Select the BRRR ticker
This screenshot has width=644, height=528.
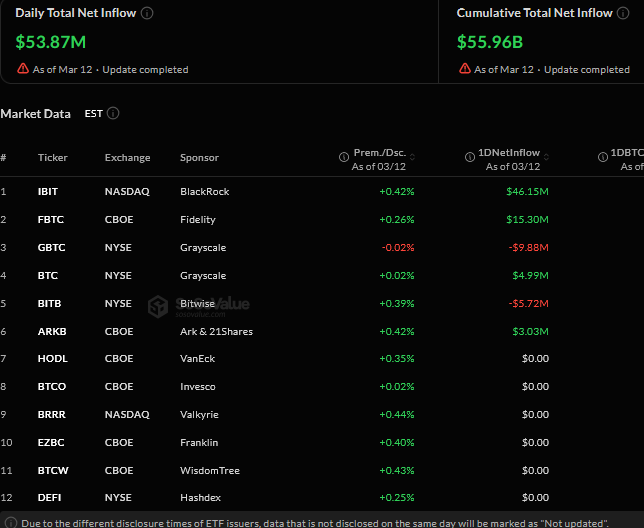tap(51, 414)
